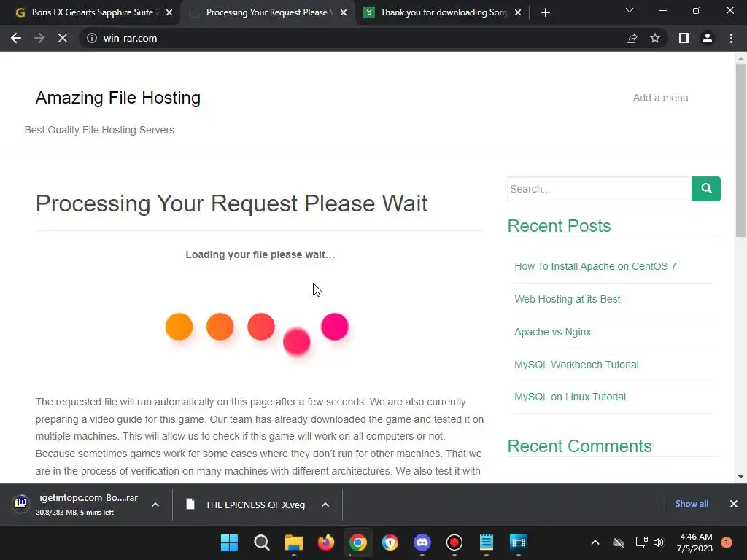Open How To Install Apache on CentOS 7
747x560 pixels.
coord(595,266)
